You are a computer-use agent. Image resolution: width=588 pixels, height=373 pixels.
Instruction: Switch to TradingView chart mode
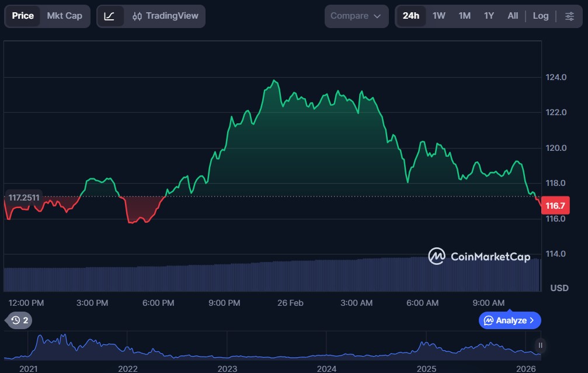[x=165, y=16]
